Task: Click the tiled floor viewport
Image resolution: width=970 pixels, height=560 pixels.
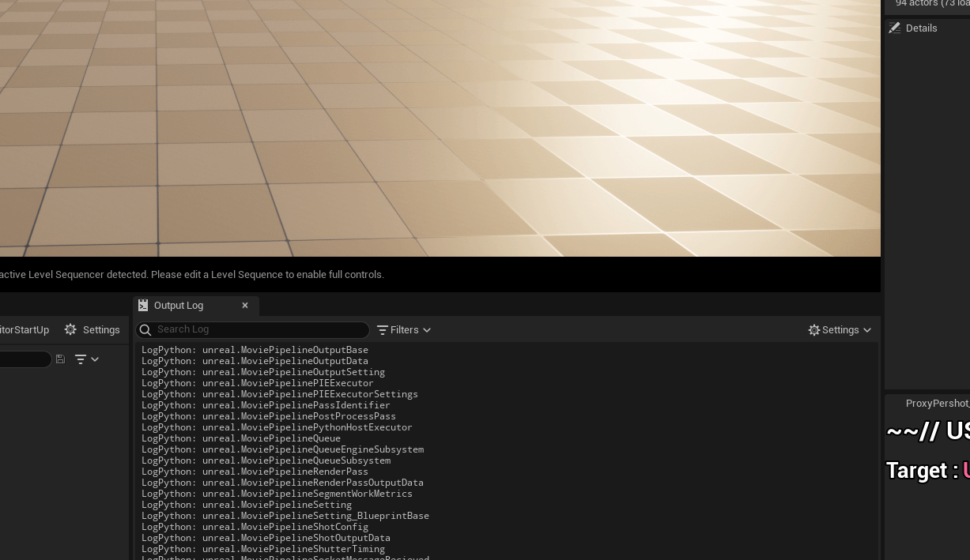Action: click(440, 128)
